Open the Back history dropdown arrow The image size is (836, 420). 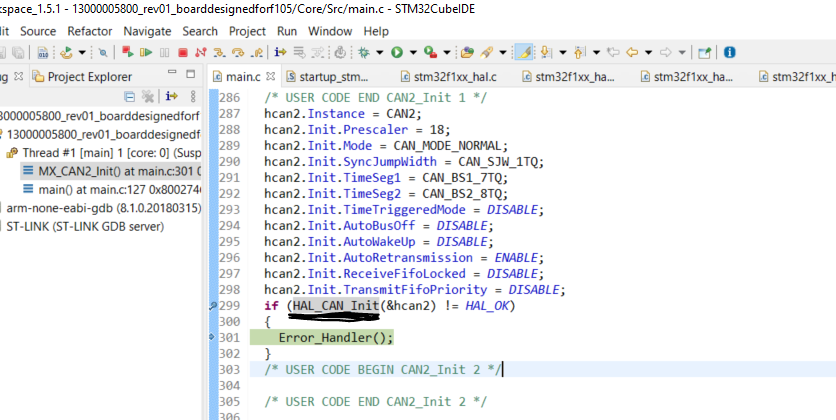coord(648,52)
